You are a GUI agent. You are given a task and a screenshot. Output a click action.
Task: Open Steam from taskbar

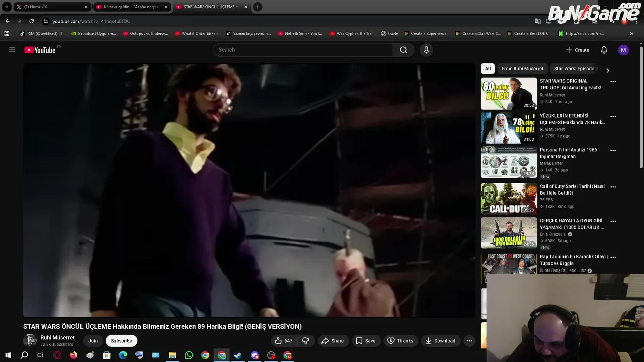point(238,355)
